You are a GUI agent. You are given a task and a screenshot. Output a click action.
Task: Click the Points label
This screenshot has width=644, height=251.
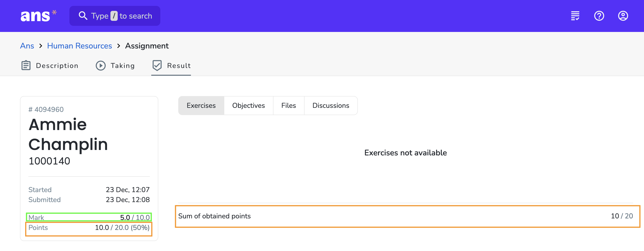click(38, 227)
